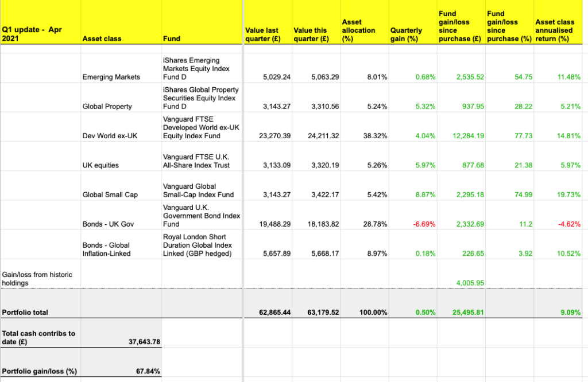Click the iShares Emerging Markets Equity Index Fund cell
This screenshot has height=382, width=588.
point(202,68)
